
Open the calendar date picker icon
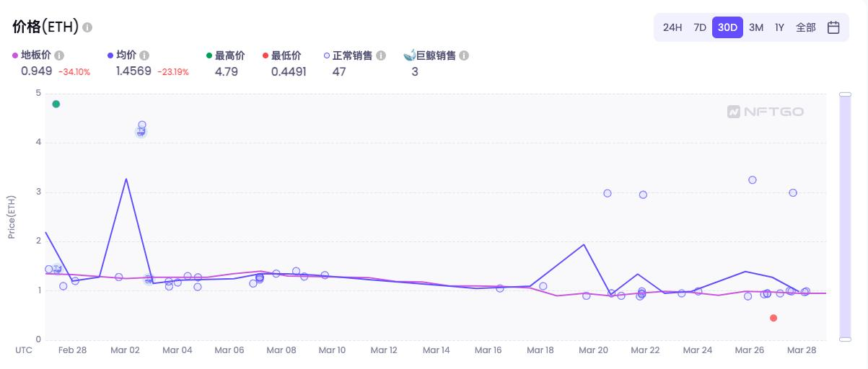coord(833,27)
